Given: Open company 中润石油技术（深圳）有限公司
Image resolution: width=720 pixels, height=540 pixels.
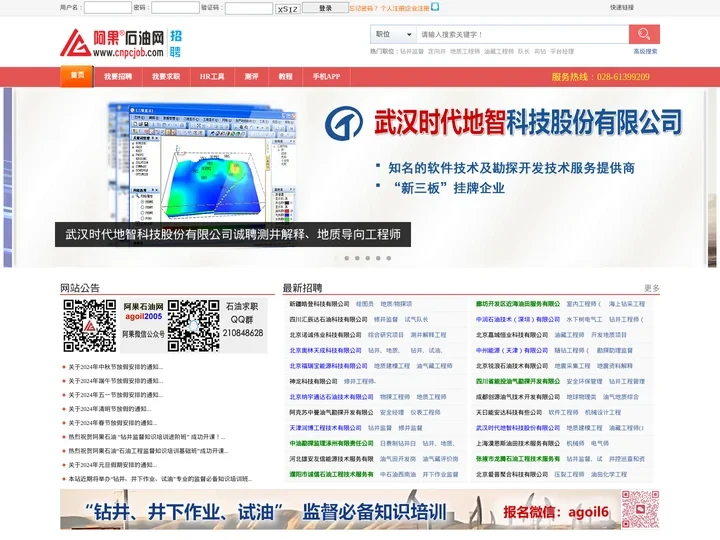Looking at the screenshot, I should tap(518, 319).
